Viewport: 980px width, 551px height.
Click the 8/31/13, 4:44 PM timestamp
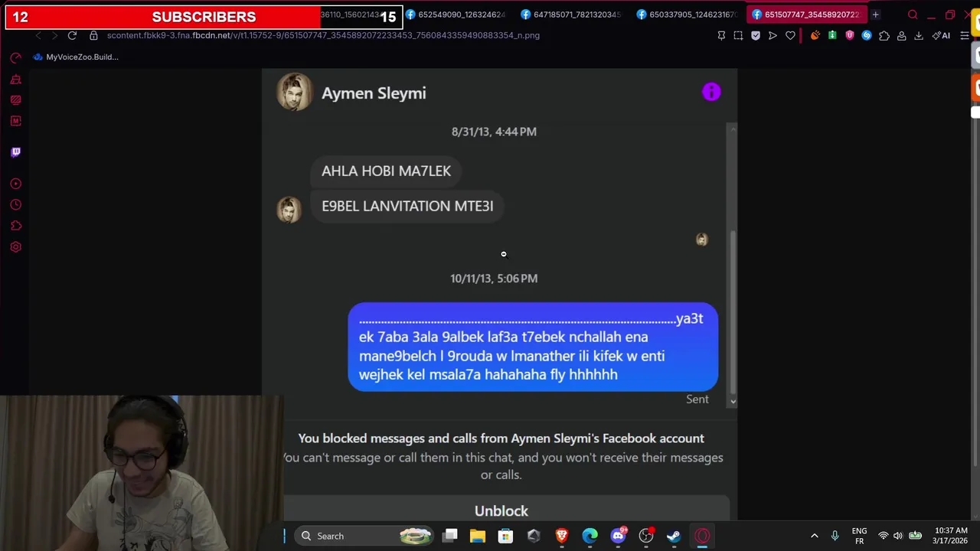click(494, 132)
